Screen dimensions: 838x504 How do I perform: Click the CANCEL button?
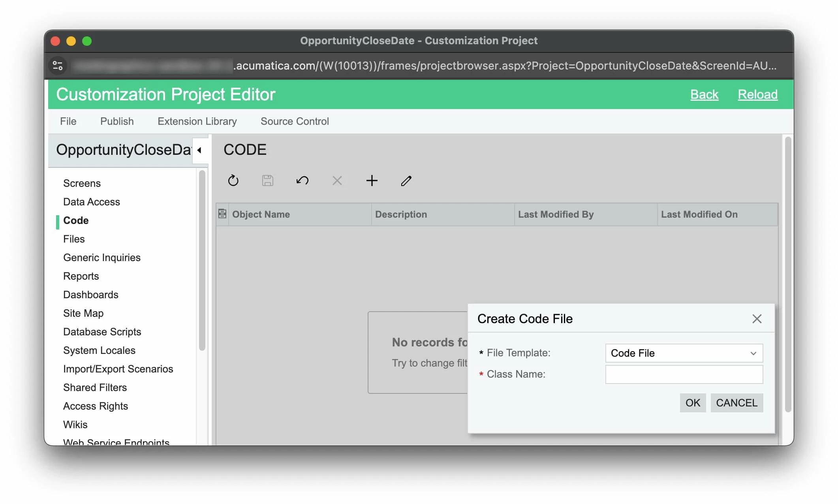pyautogui.click(x=736, y=402)
